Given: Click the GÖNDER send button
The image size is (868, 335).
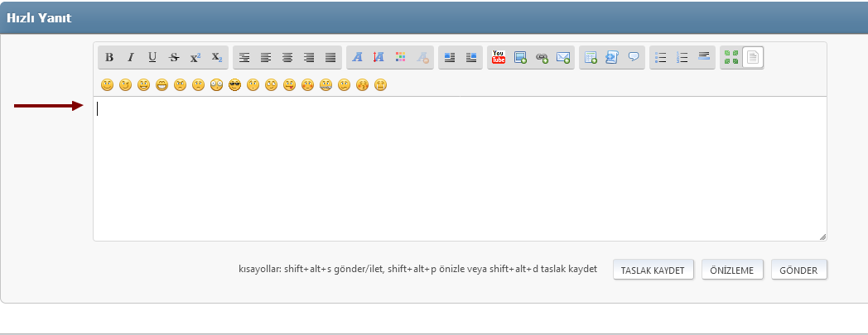Looking at the screenshot, I should (798, 270).
